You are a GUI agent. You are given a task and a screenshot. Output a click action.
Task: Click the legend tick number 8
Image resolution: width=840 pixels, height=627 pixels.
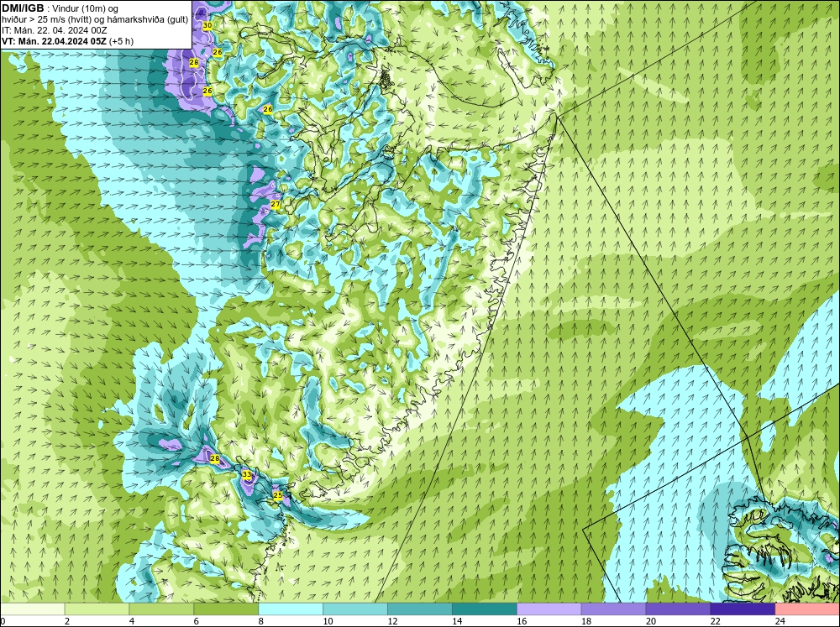(x=261, y=621)
